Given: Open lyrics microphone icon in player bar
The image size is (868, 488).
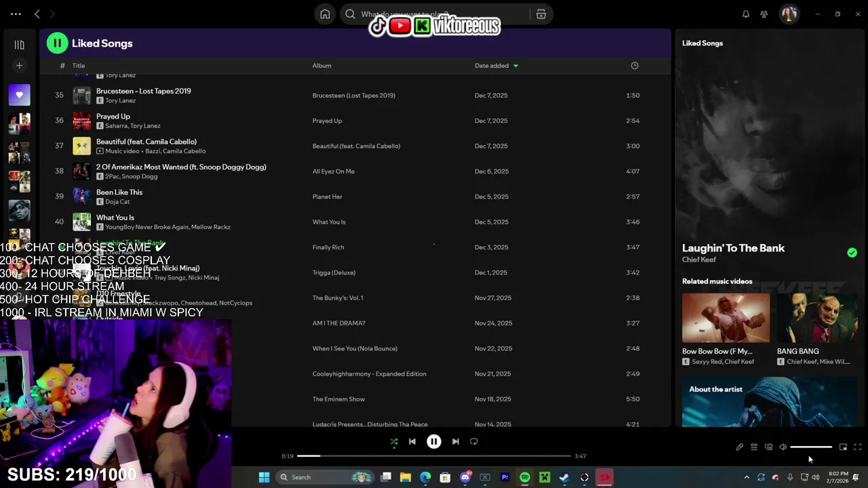Looking at the screenshot, I should coord(740,447).
